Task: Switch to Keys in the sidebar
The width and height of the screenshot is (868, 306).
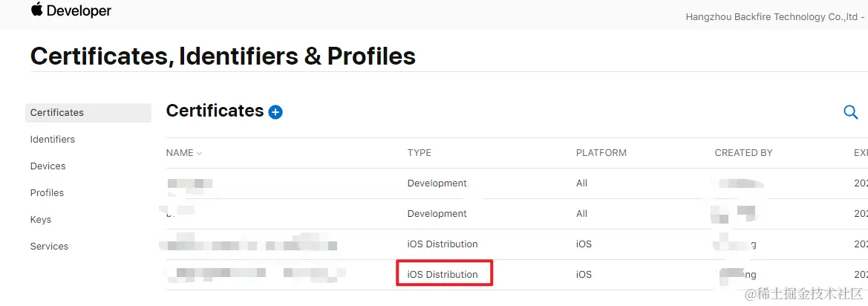Action: [x=41, y=220]
